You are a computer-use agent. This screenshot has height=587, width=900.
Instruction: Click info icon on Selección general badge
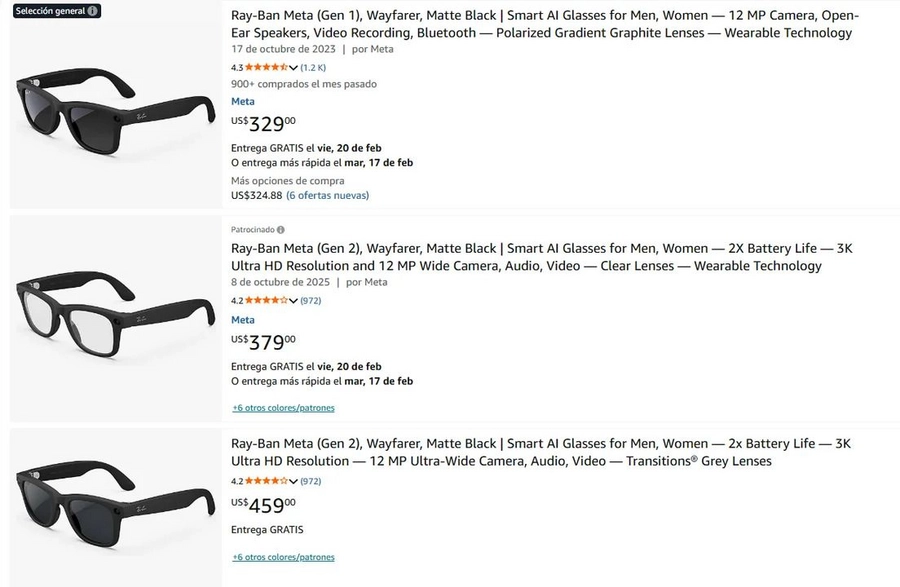(x=93, y=11)
